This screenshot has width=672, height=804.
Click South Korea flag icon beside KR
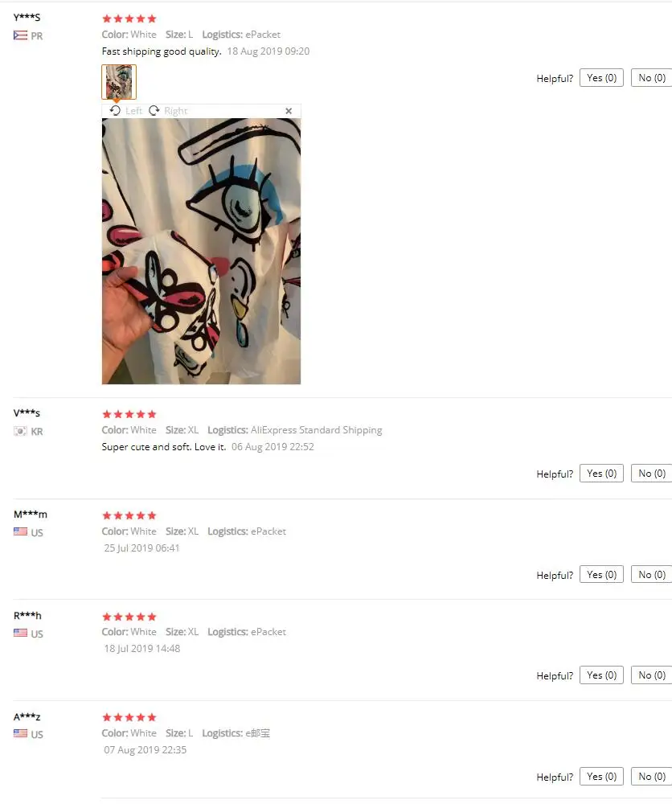pos(21,431)
